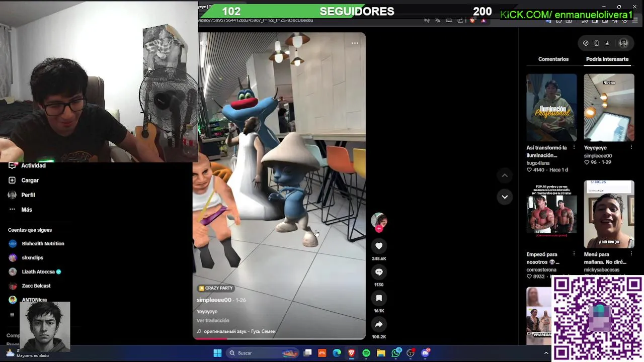Click Ver traducción under the caption
The width and height of the screenshot is (644, 362).
213,321
